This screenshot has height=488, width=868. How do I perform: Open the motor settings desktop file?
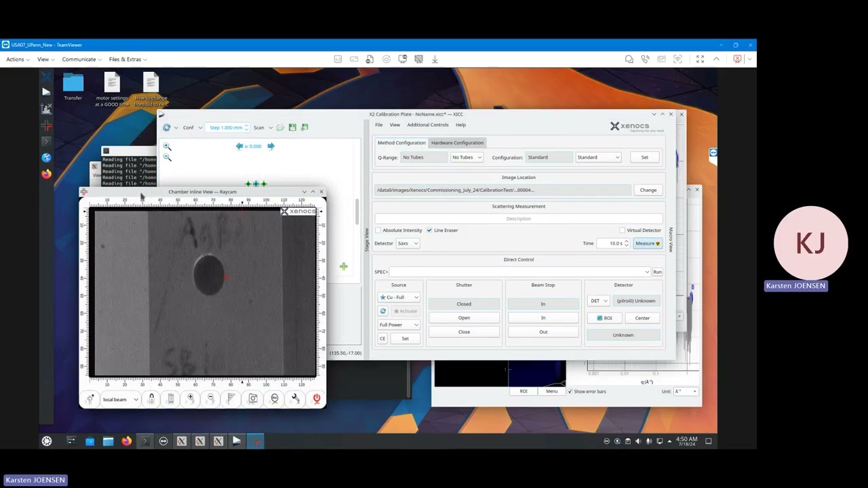(112, 90)
